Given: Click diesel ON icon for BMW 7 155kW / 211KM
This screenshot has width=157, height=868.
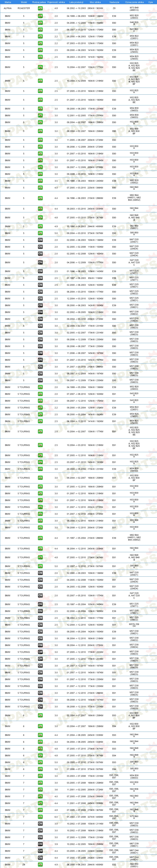Looking at the screenshot, I should 40,823.
